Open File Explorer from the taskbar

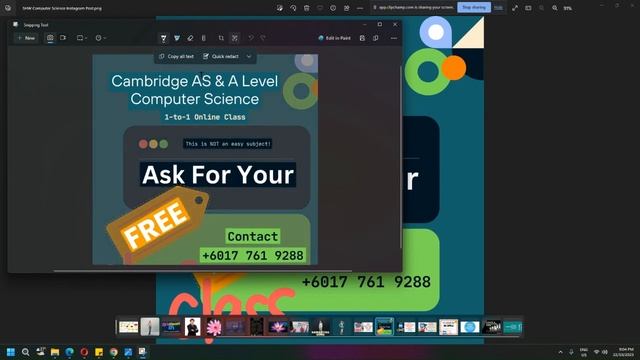pos(55,352)
